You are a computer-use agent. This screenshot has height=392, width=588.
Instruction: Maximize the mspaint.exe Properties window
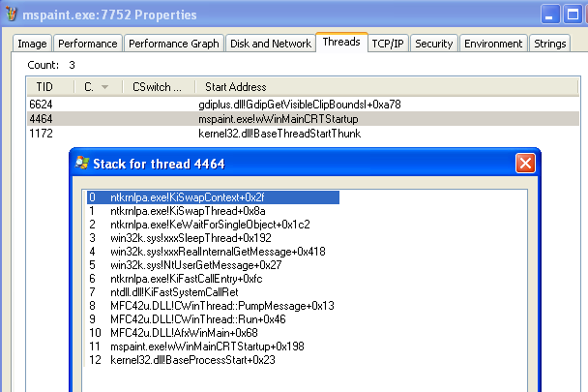[x=573, y=15]
